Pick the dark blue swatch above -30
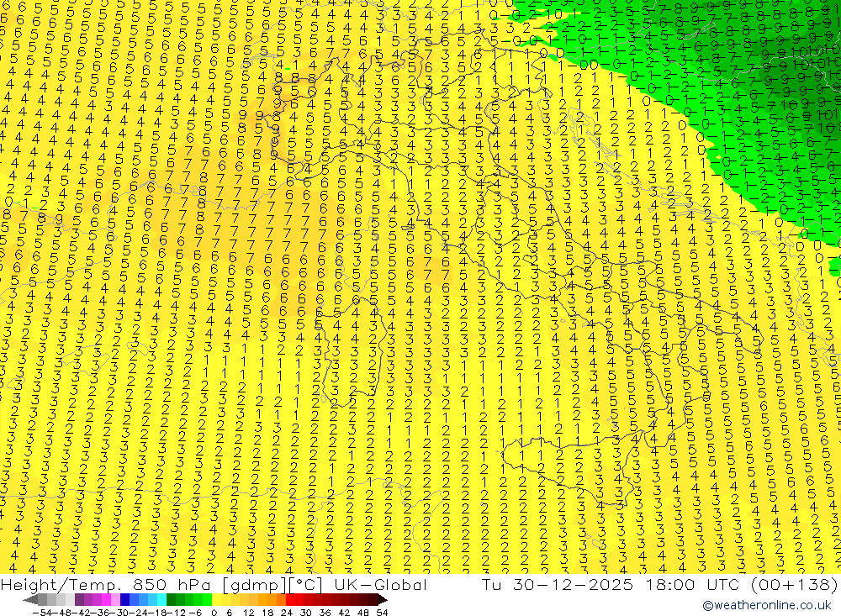The width and height of the screenshot is (841, 616). point(124,599)
